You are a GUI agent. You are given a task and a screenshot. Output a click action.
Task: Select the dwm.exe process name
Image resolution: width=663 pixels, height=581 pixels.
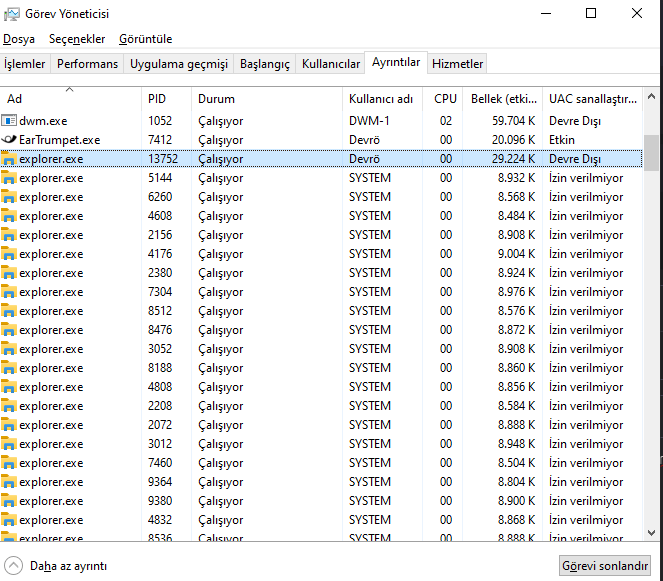[x=43, y=121]
